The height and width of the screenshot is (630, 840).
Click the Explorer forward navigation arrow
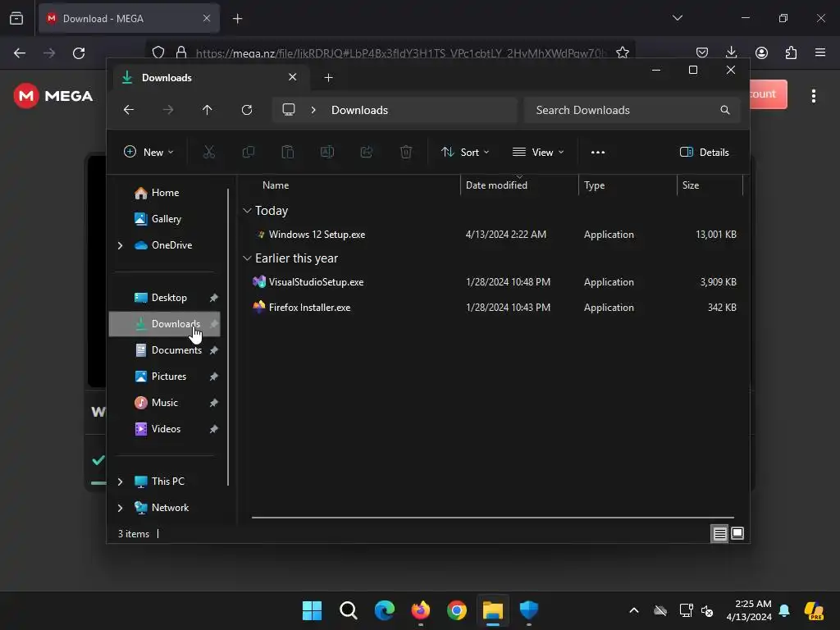(168, 110)
